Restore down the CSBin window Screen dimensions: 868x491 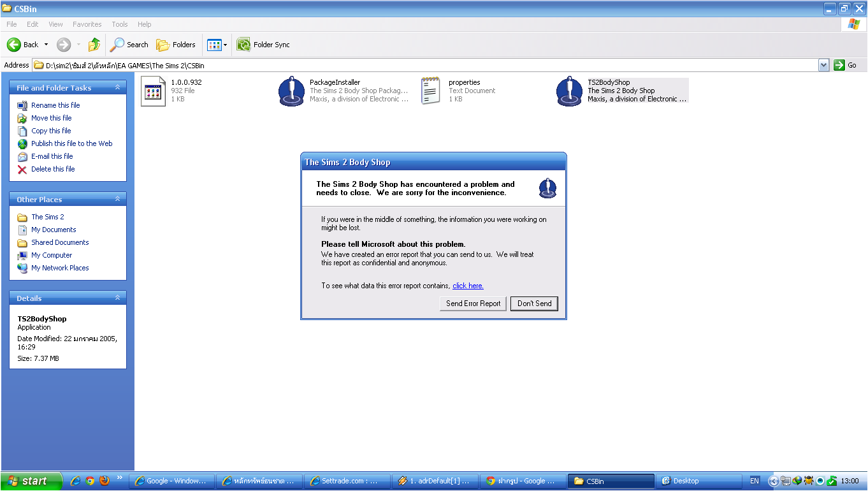click(x=844, y=9)
